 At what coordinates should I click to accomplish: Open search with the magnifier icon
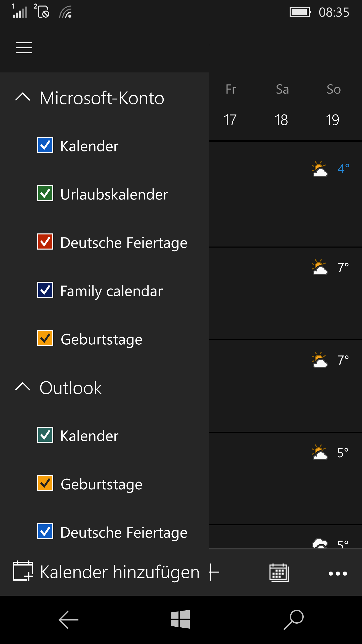294,620
